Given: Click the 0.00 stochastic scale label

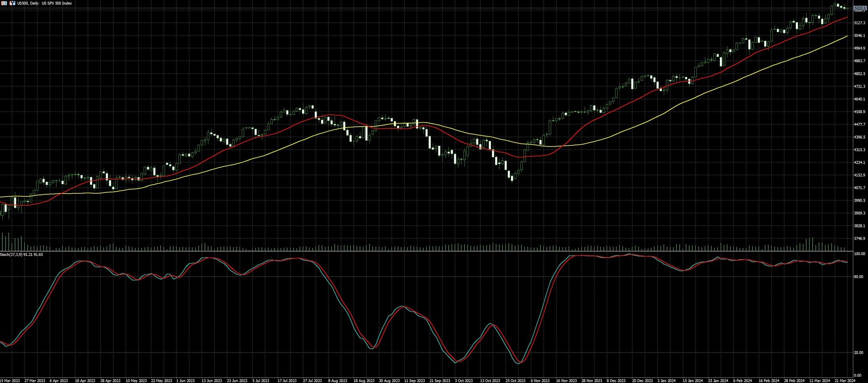Looking at the screenshot, I should pyautogui.click(x=858, y=375).
